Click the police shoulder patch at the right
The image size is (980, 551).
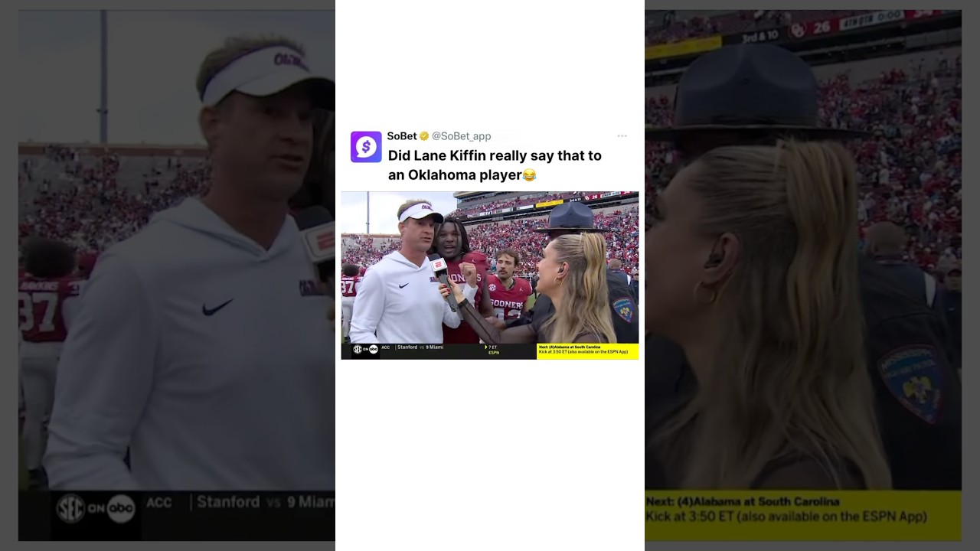pos(913,383)
